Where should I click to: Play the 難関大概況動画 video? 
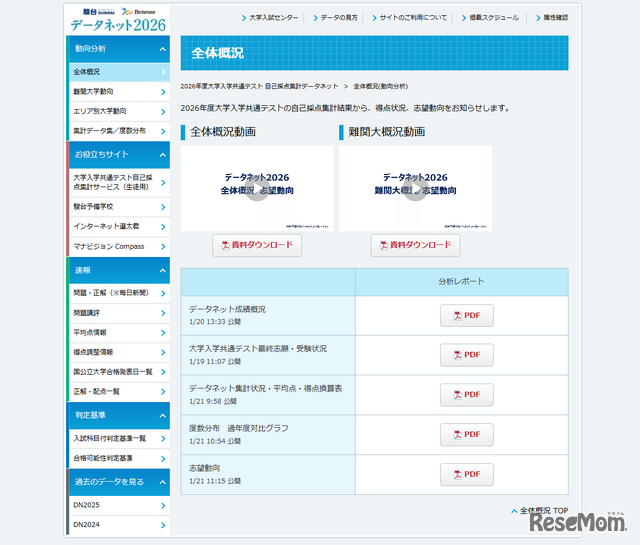[x=416, y=190]
